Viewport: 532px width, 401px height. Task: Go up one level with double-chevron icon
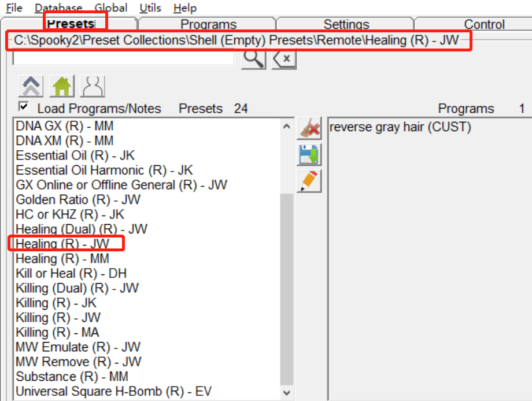tap(31, 87)
